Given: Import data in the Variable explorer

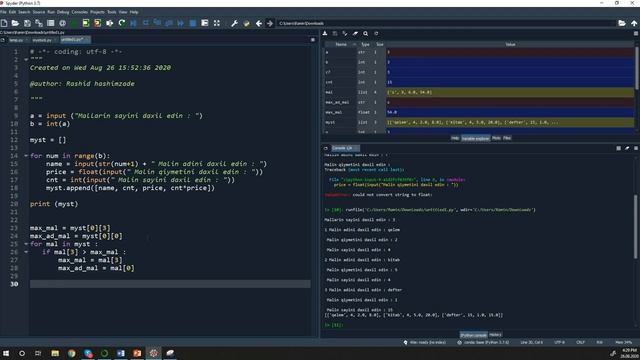Looking at the screenshot, I should [325, 33].
